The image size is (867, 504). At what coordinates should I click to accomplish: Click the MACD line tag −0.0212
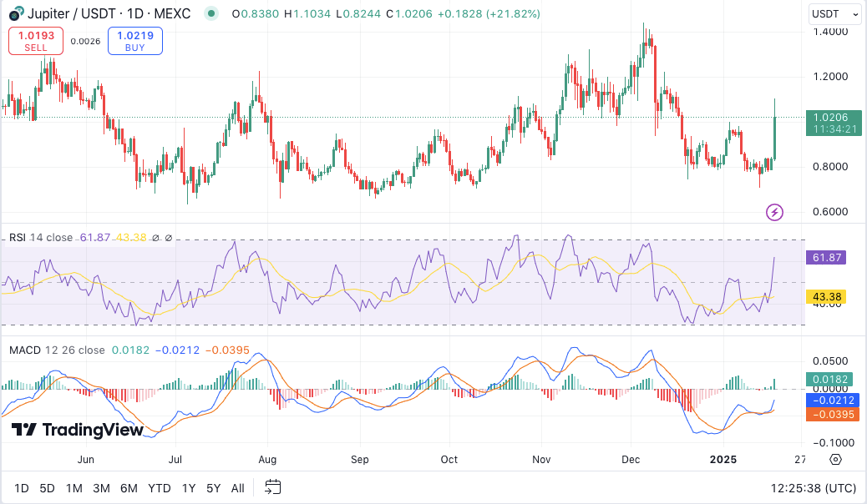click(x=833, y=400)
